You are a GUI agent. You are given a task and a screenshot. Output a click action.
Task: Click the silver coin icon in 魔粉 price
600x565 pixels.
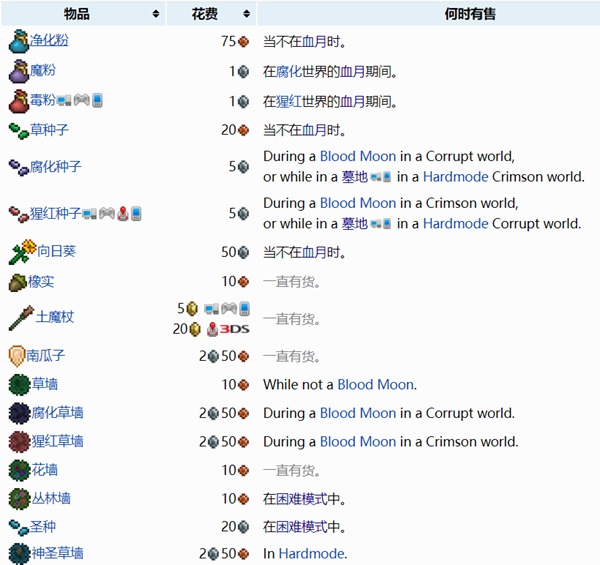pos(243,72)
